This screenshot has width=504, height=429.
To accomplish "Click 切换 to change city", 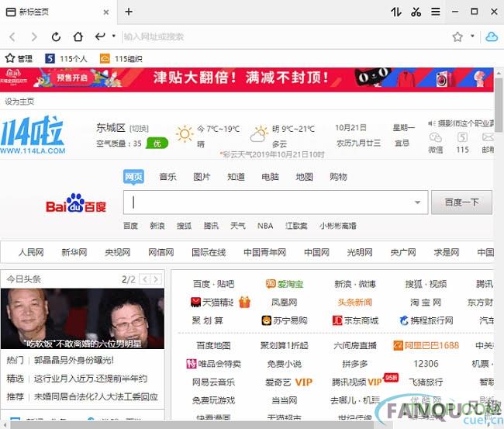I will [x=139, y=129].
